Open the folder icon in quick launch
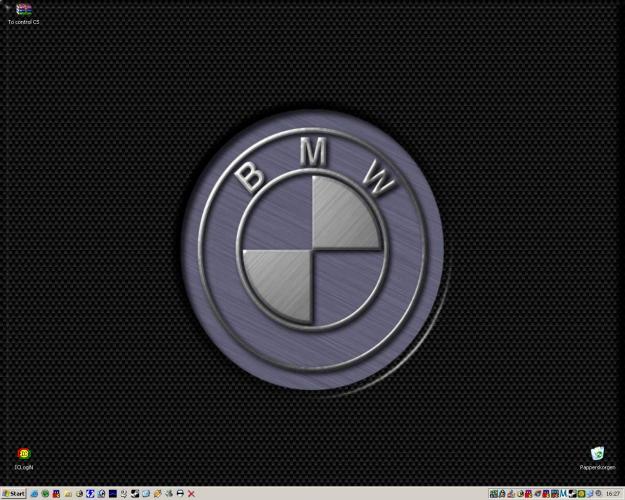The height and width of the screenshot is (500, 625). pos(67,493)
